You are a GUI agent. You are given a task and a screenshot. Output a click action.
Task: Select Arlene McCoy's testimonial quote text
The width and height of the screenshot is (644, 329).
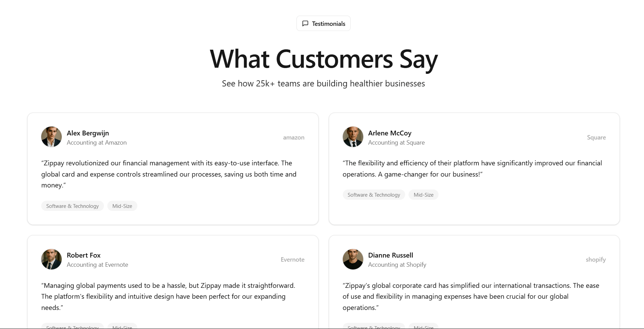(x=472, y=169)
